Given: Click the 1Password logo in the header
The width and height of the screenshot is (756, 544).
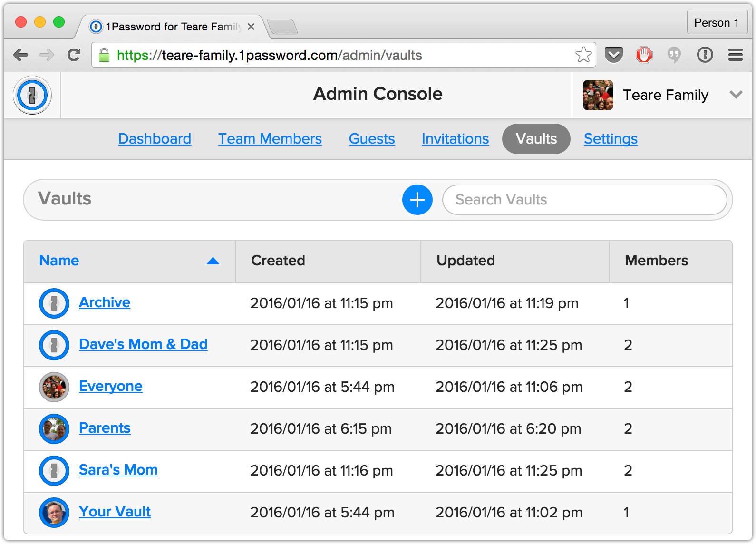Looking at the screenshot, I should pyautogui.click(x=32, y=95).
